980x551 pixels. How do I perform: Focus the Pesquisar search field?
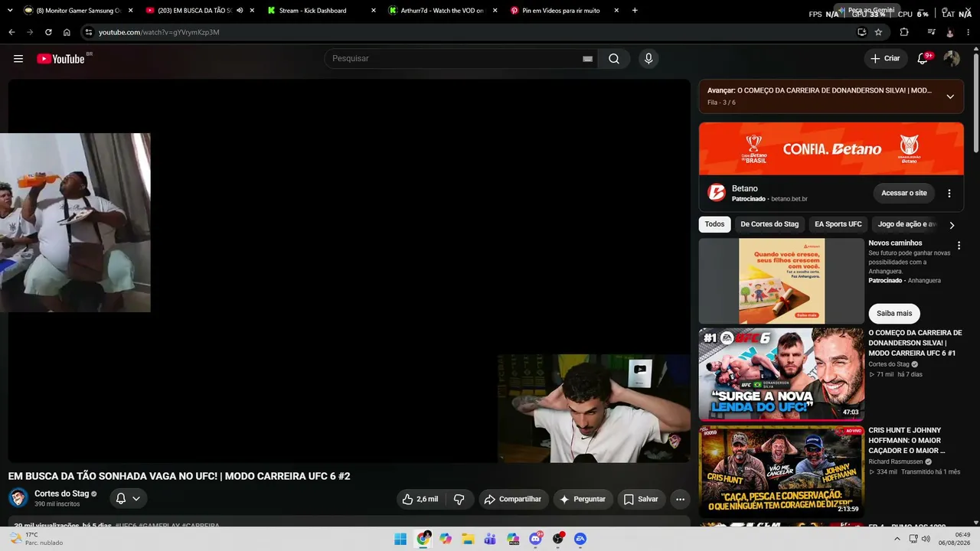(x=456, y=59)
